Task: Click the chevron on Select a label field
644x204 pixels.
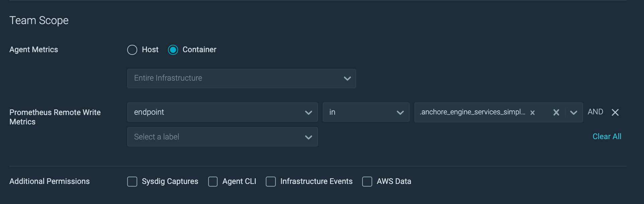Action: (308, 137)
